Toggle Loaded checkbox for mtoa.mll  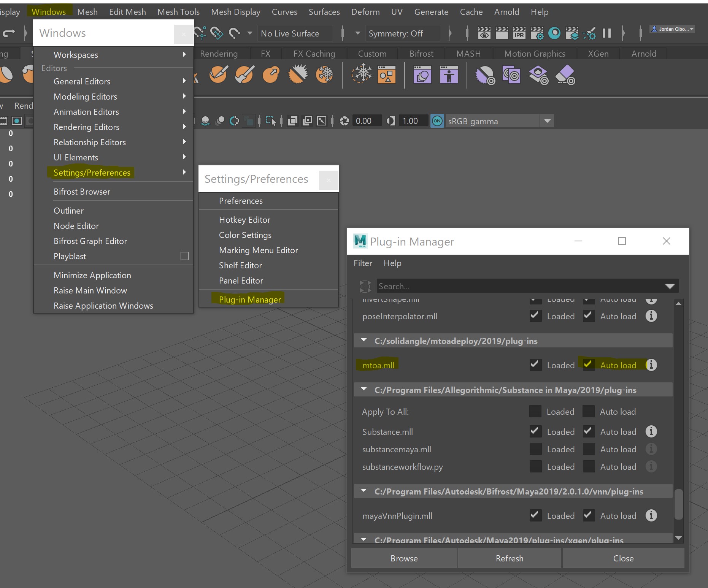[535, 365]
